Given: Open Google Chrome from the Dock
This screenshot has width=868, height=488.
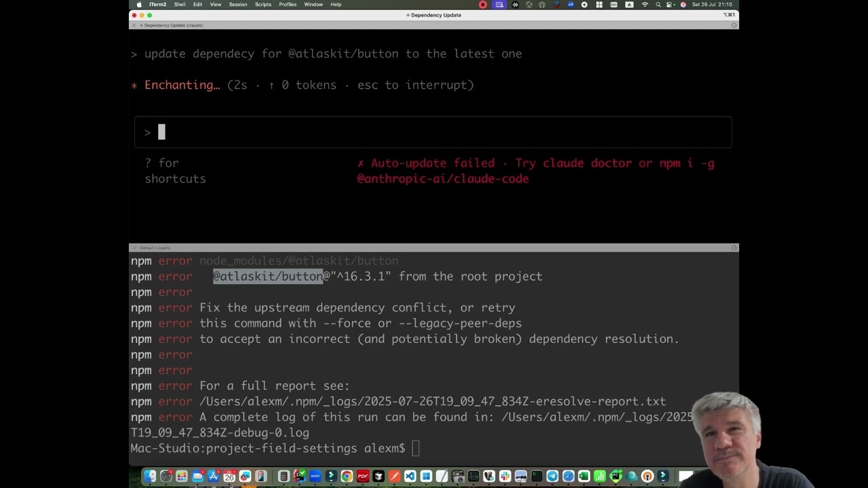Looking at the screenshot, I should click(347, 476).
